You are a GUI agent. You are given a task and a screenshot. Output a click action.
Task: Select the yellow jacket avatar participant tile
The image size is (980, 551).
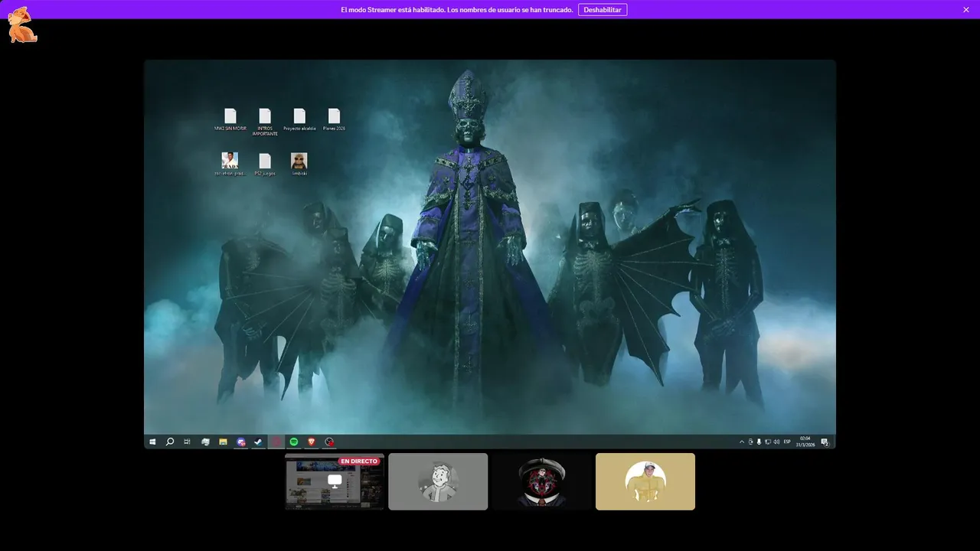[645, 481]
